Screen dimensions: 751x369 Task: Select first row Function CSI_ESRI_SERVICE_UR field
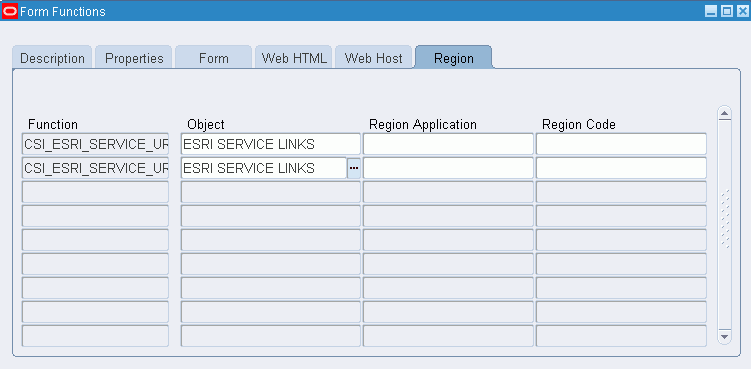coord(95,144)
